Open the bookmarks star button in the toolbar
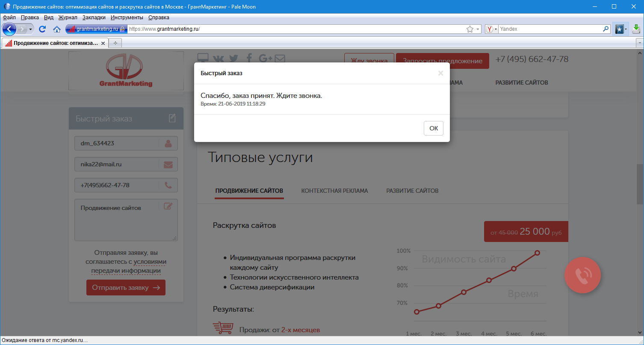The image size is (644, 345). tap(619, 29)
